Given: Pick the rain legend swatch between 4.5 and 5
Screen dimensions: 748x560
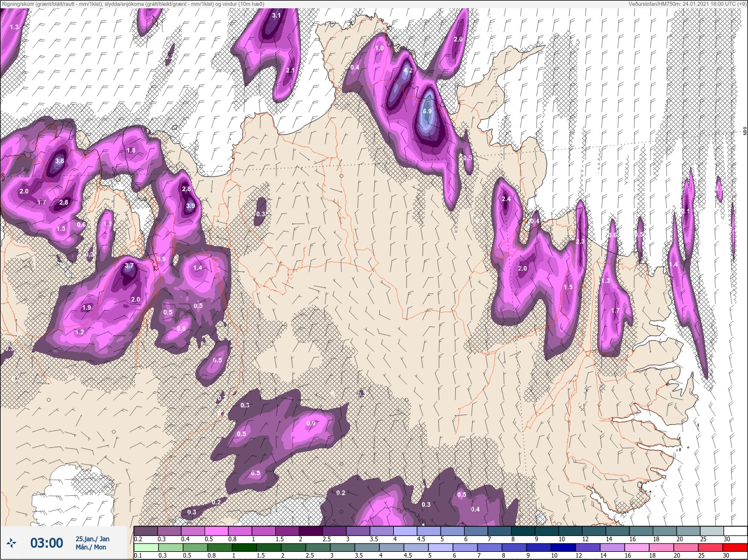Looking at the screenshot, I should [x=417, y=548].
